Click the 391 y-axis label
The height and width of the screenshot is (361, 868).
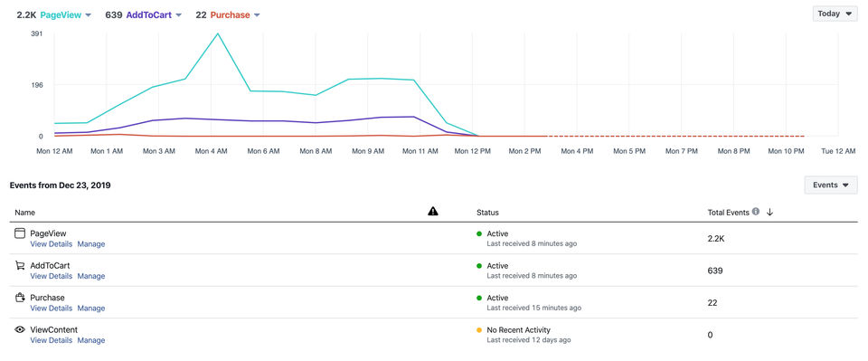tap(36, 33)
